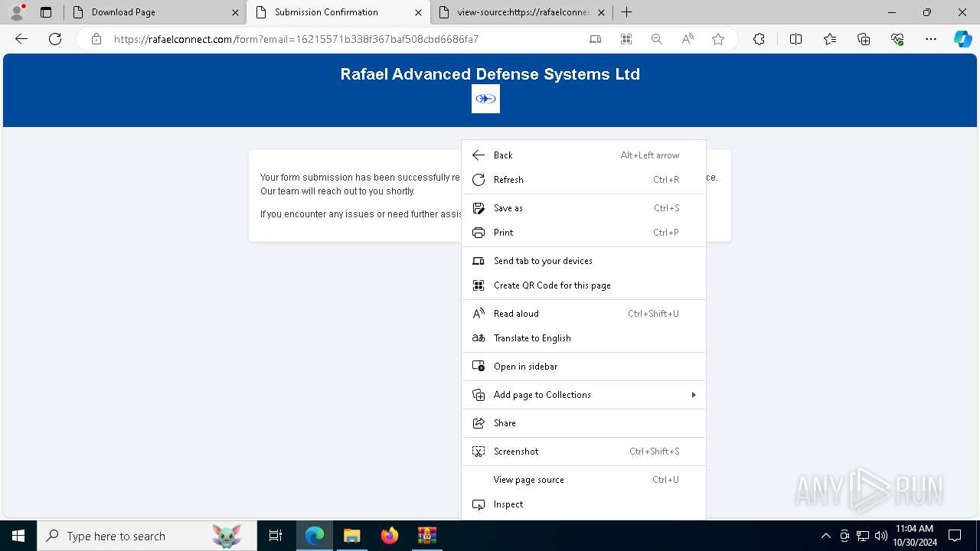Screen dimensions: 980x551
Task: Close the Download Page tab
Action: click(x=235, y=12)
